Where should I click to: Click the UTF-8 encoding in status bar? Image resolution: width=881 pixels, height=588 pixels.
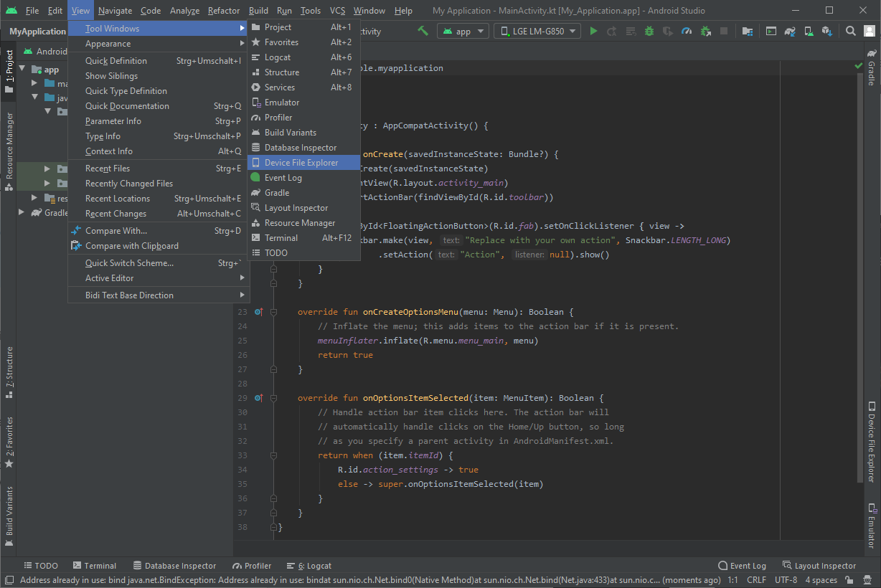click(785, 580)
